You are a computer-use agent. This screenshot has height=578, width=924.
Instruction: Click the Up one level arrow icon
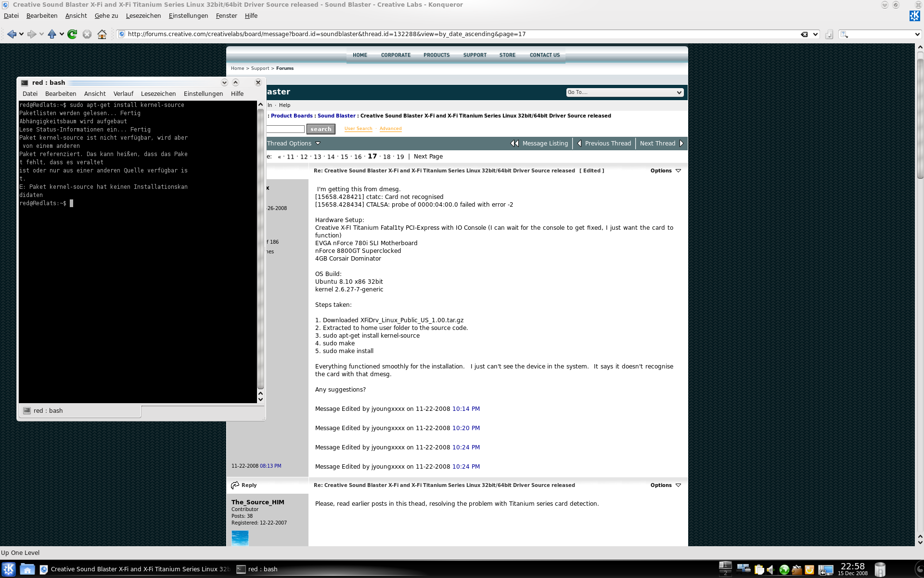coord(51,34)
